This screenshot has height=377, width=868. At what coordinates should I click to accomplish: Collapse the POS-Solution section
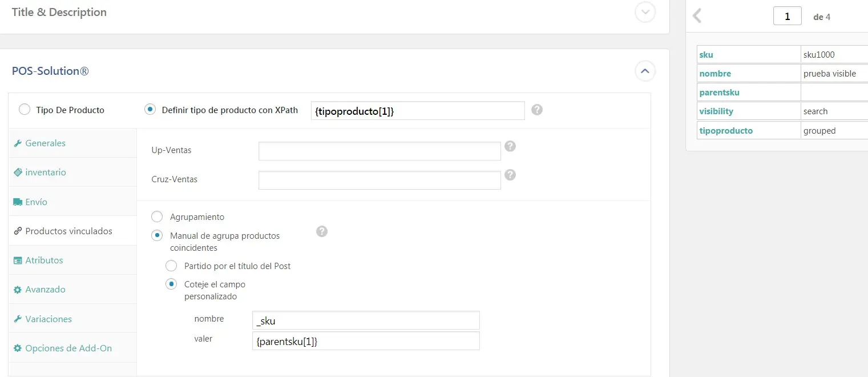point(645,71)
